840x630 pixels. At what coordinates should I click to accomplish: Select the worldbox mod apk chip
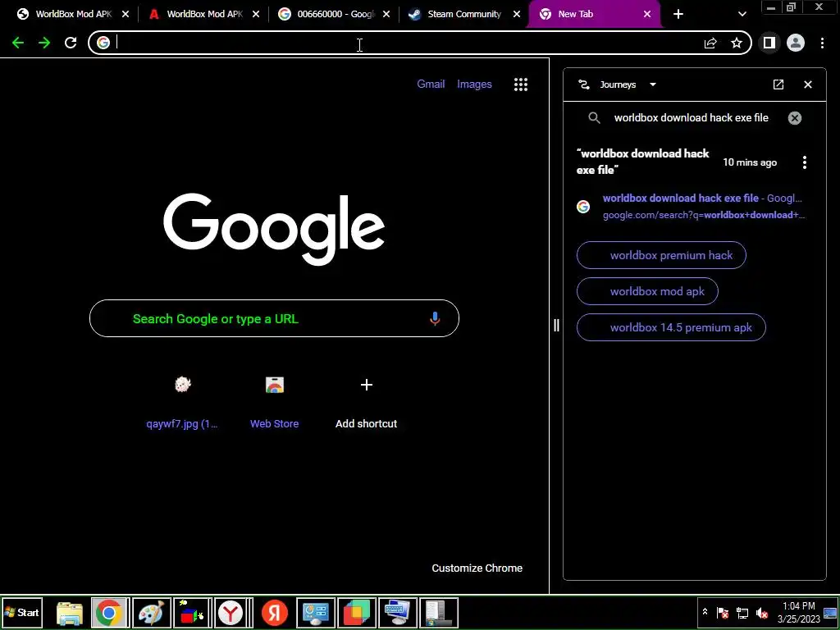pos(647,291)
